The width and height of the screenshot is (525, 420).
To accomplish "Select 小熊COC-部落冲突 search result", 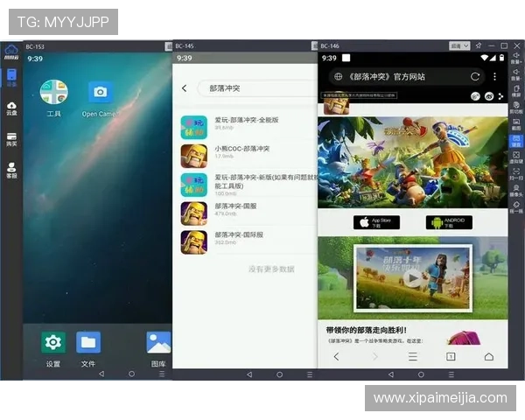I will tap(248, 156).
